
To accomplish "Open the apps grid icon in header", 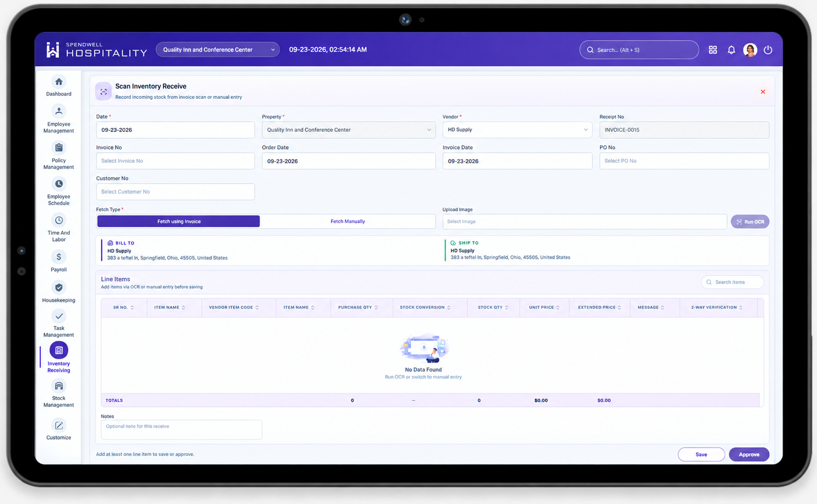I will (x=713, y=50).
